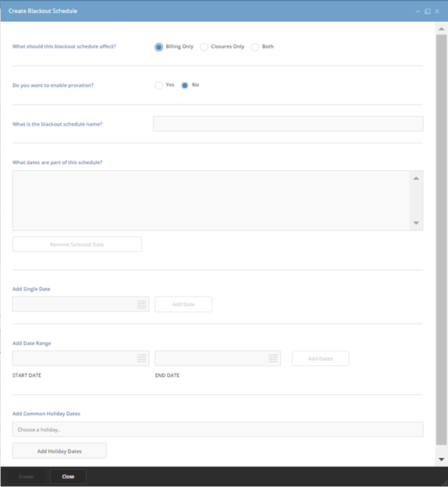Open calendar picker for Start Date

(142, 358)
